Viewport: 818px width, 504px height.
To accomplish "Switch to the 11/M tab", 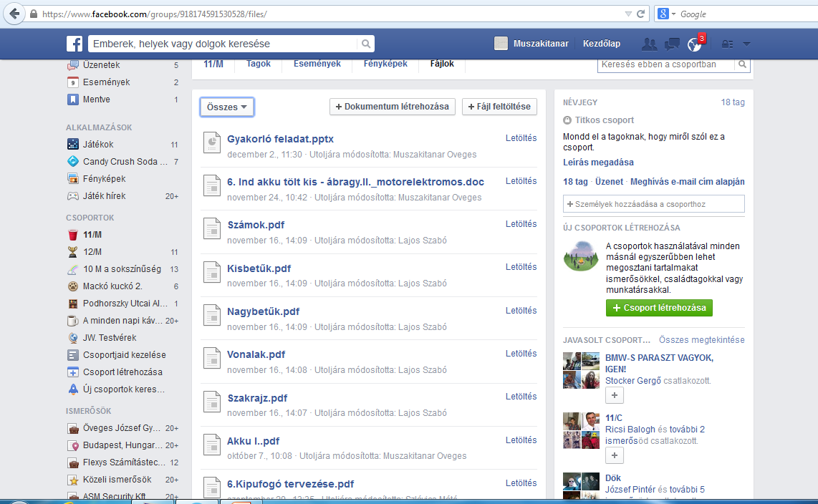I will click(213, 64).
